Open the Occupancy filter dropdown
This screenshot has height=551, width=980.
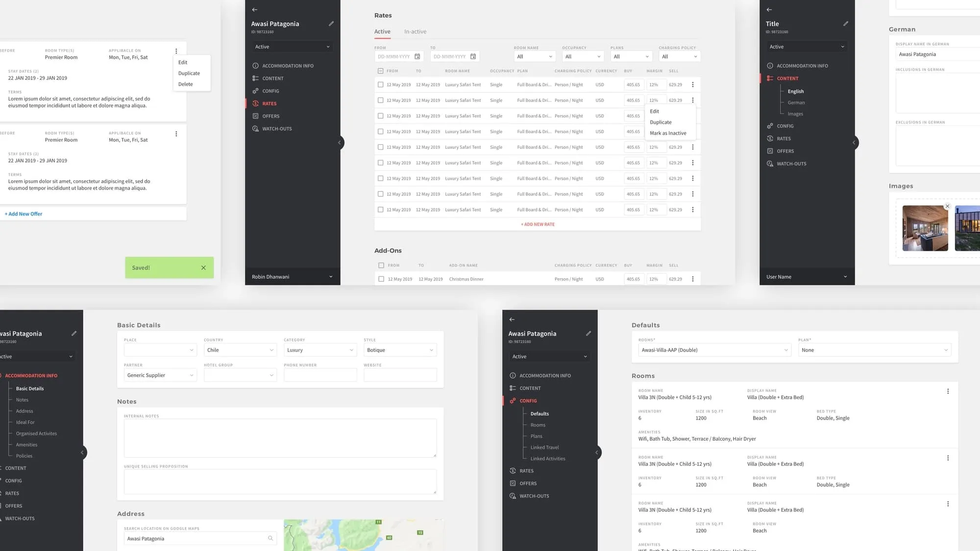pos(583,56)
